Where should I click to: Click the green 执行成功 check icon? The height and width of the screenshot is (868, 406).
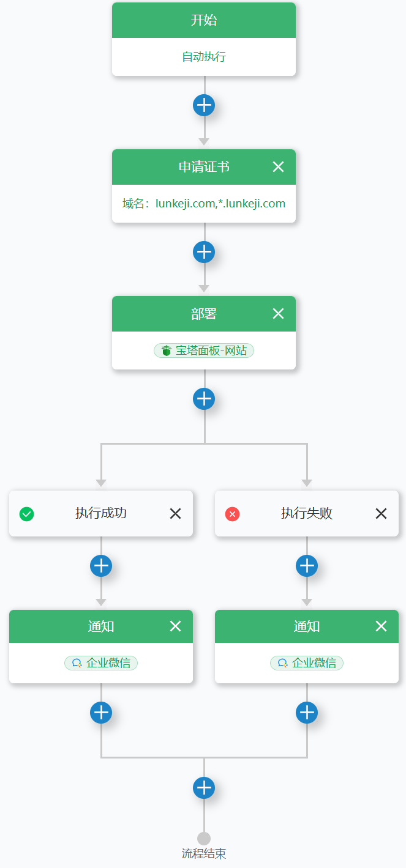pyautogui.click(x=26, y=514)
